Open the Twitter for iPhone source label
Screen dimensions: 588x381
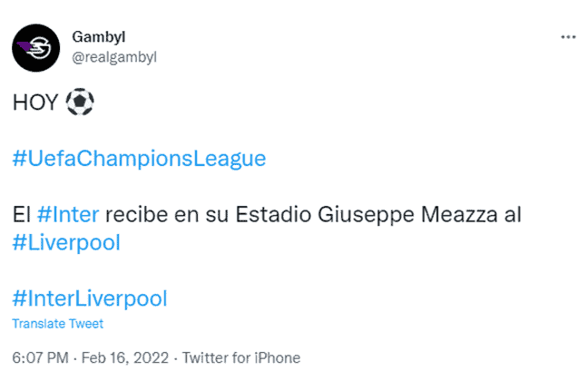click(x=241, y=357)
